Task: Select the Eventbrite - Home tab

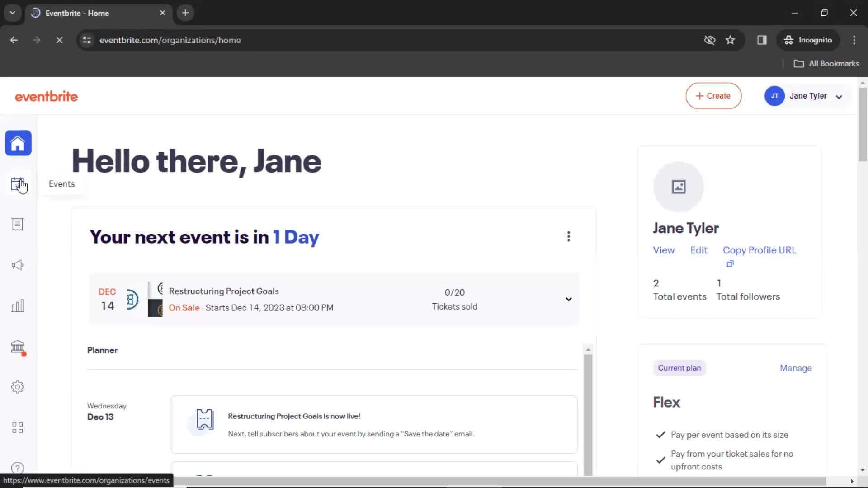Action: coord(99,13)
